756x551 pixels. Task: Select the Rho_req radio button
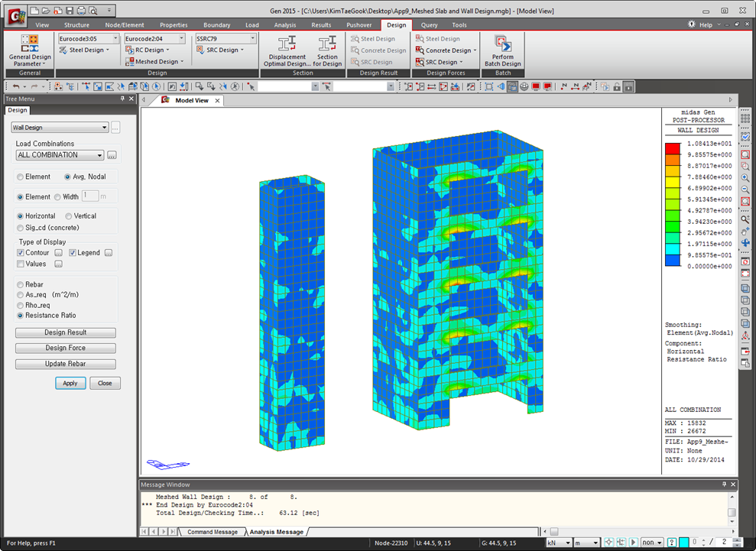pyautogui.click(x=20, y=305)
